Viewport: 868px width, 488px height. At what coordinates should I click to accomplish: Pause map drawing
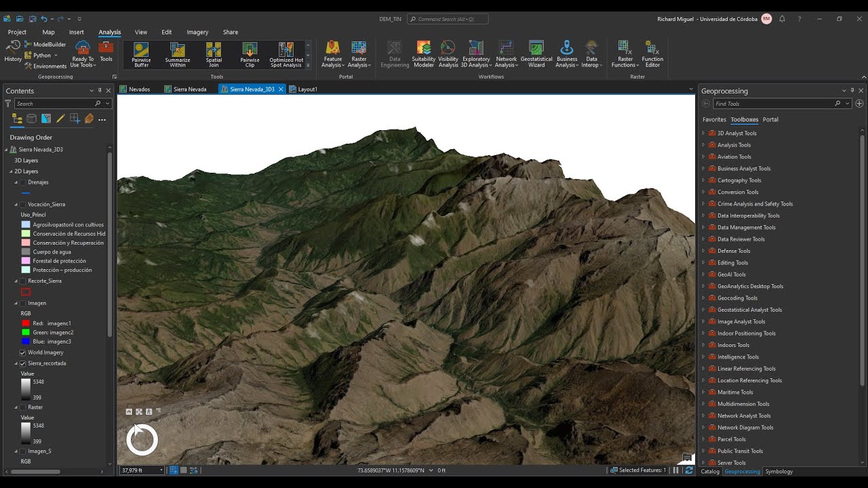click(x=675, y=470)
